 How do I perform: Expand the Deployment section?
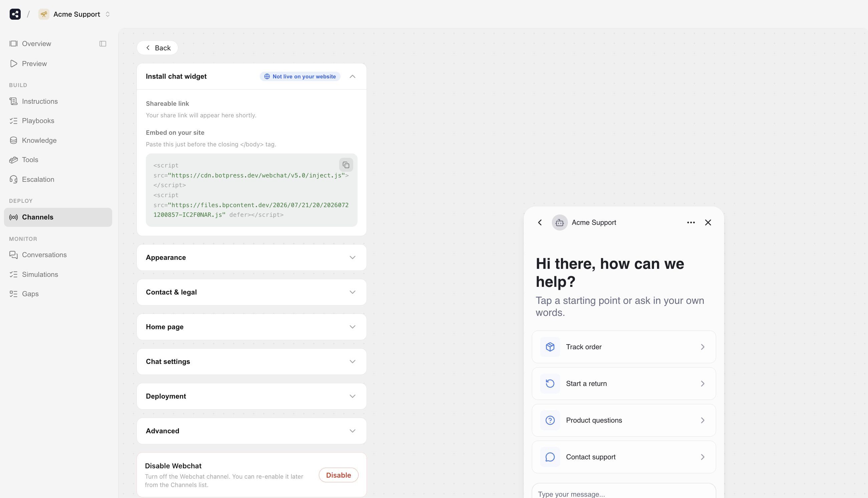(x=252, y=396)
